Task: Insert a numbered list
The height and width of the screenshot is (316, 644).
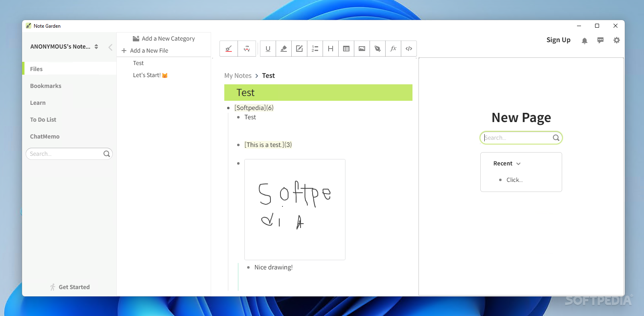Action: 315,49
